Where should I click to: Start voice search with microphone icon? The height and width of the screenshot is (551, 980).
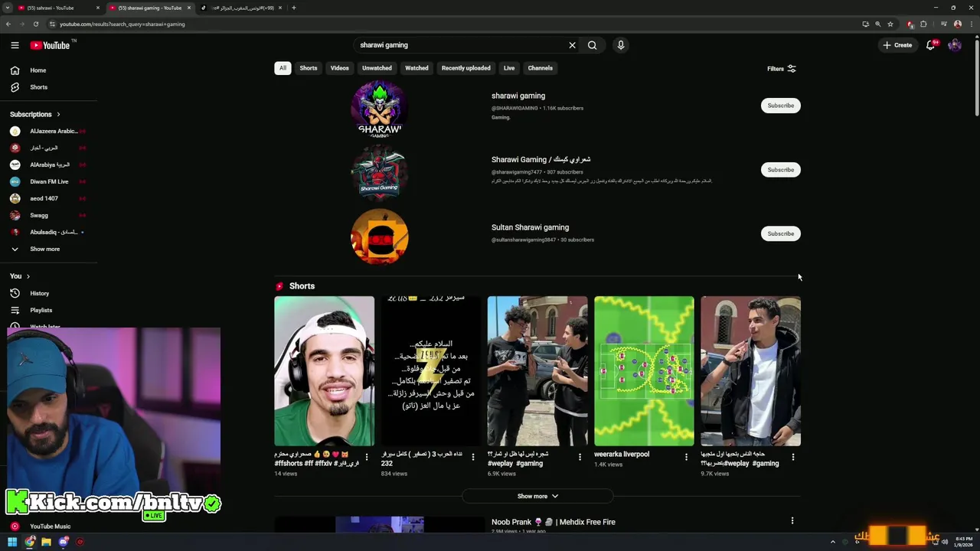[x=621, y=45]
